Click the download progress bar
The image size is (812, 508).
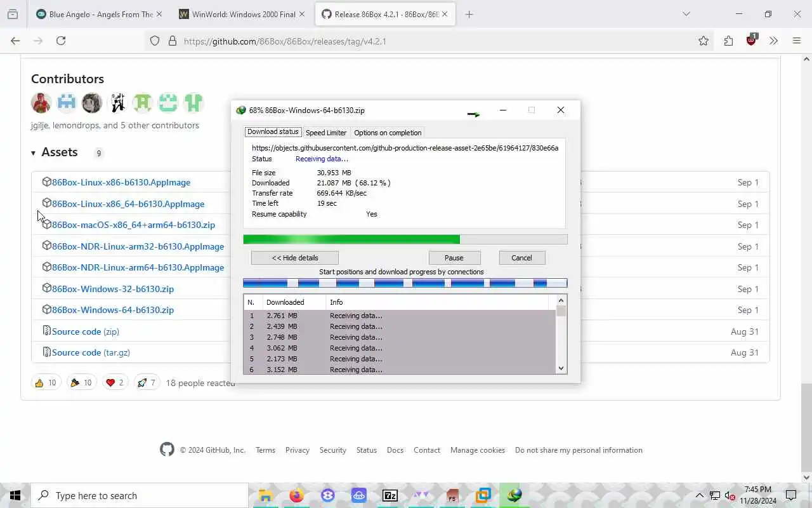point(405,239)
